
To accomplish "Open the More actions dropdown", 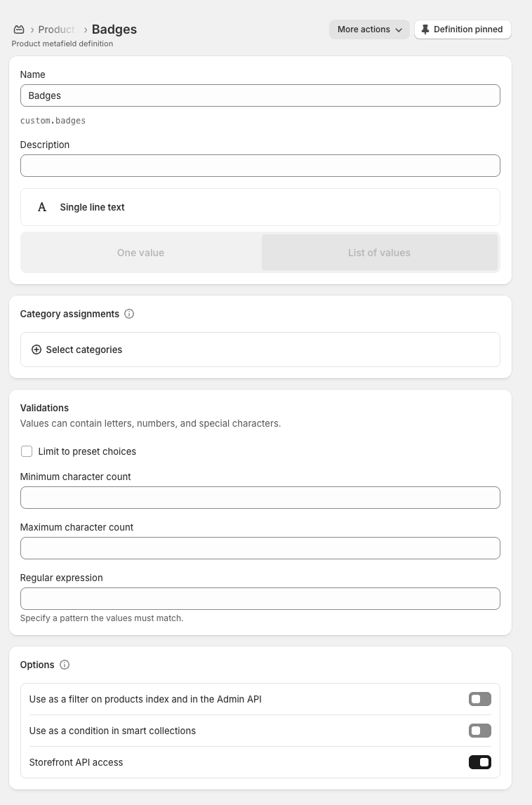I will coord(369,29).
